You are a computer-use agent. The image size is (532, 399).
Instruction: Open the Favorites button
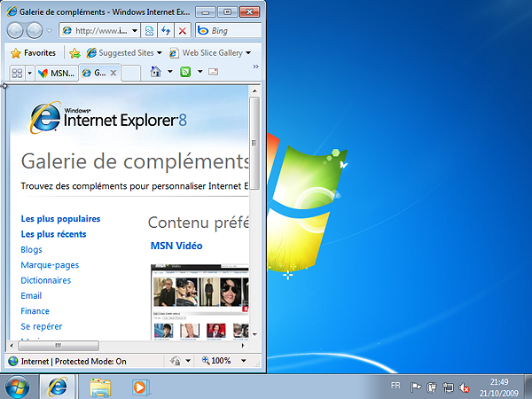pyautogui.click(x=33, y=52)
